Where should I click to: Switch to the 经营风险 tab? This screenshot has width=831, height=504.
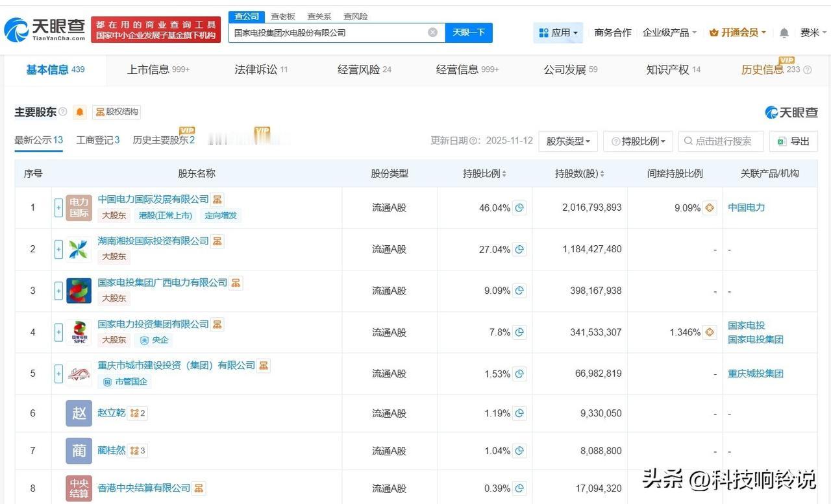(364, 69)
